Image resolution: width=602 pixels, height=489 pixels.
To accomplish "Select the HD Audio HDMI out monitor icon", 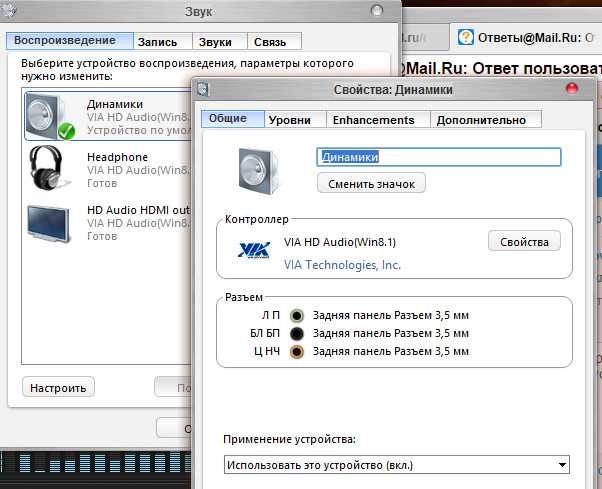I will 49,223.
